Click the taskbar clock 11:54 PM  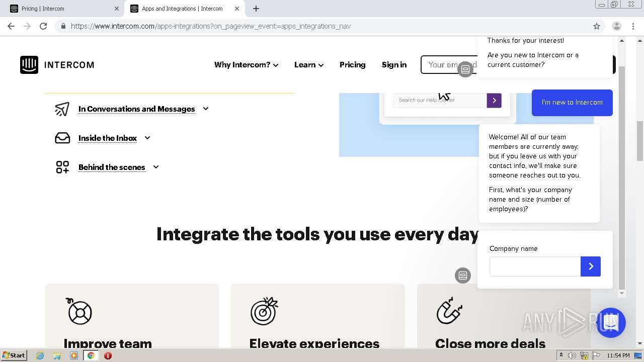(x=618, y=355)
